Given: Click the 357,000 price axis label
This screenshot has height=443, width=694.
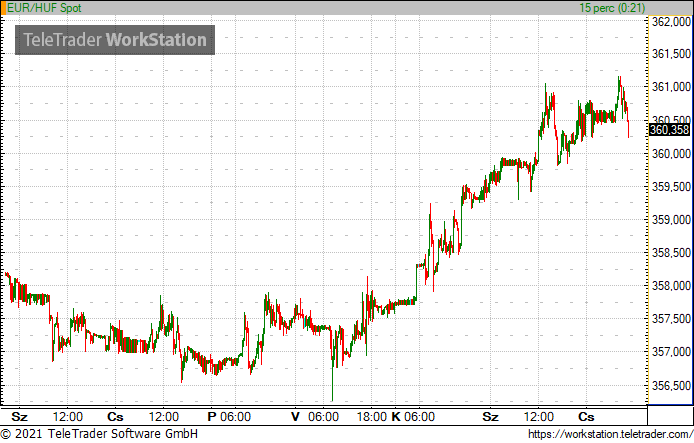Looking at the screenshot, I should [671, 352].
